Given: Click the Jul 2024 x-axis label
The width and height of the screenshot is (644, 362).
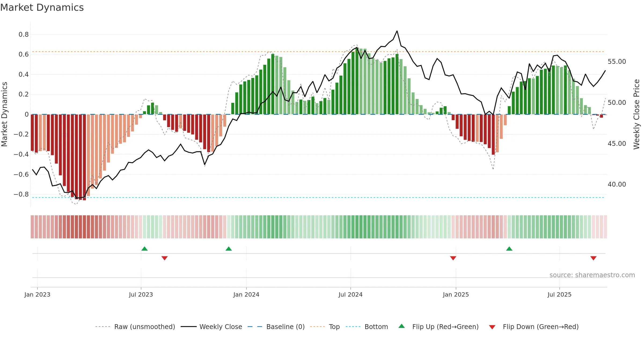Looking at the screenshot, I should pos(350,294).
